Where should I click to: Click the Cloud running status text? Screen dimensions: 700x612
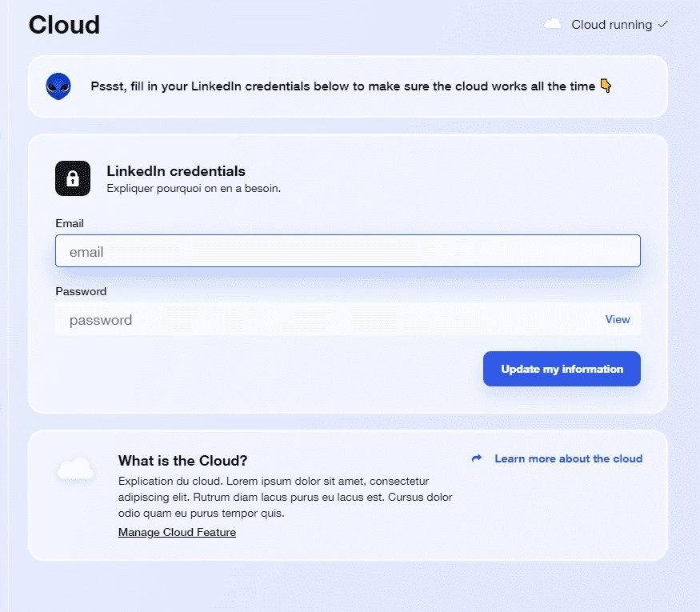pyautogui.click(x=612, y=25)
